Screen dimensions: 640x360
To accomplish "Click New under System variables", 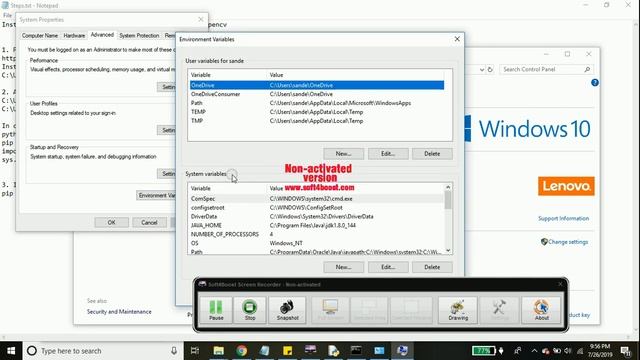I will tap(343, 267).
